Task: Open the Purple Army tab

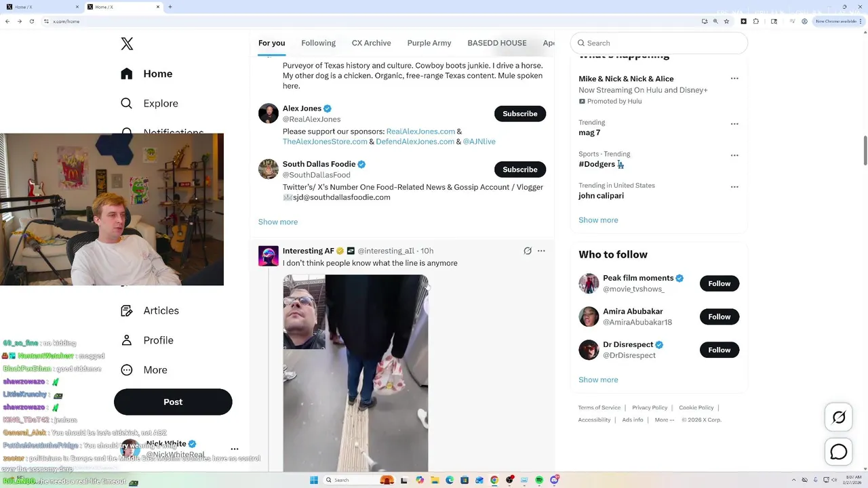Action: tap(429, 43)
